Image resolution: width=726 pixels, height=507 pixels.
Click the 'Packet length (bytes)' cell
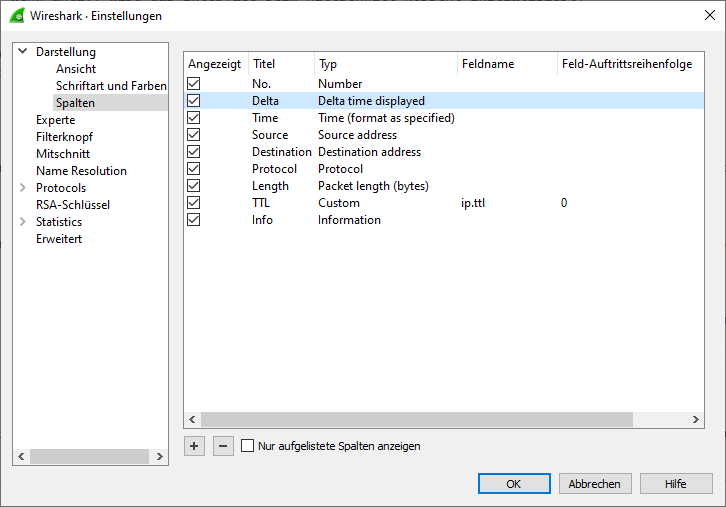tap(373, 186)
